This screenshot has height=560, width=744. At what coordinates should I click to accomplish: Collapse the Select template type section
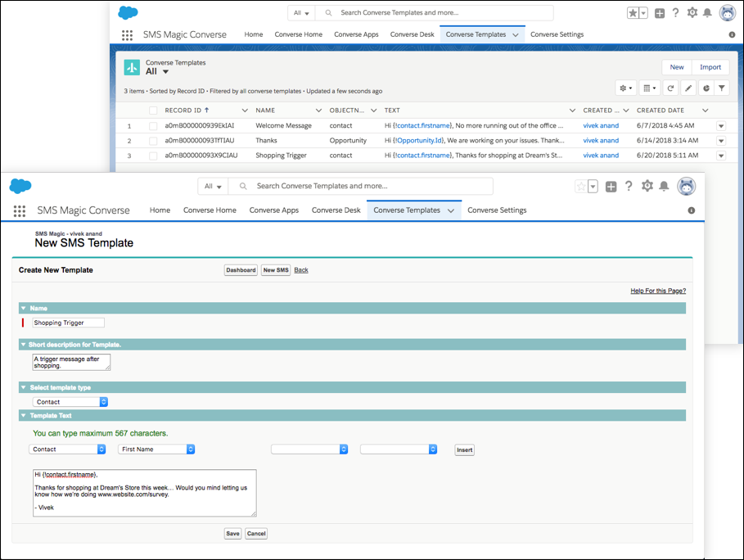coord(23,388)
